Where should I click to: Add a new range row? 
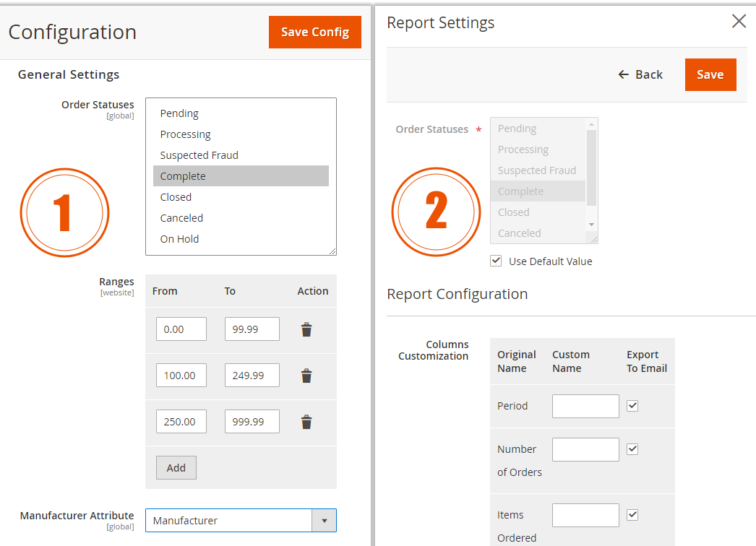pyautogui.click(x=176, y=467)
